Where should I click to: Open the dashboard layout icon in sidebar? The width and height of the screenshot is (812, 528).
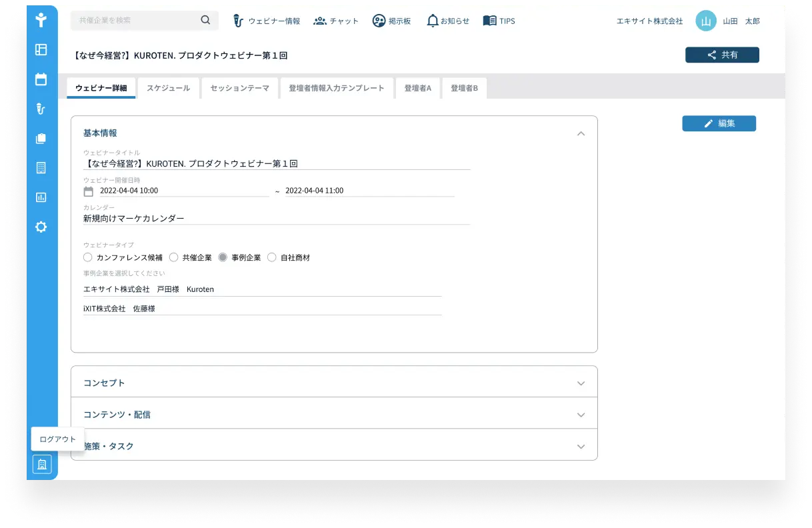pos(41,49)
